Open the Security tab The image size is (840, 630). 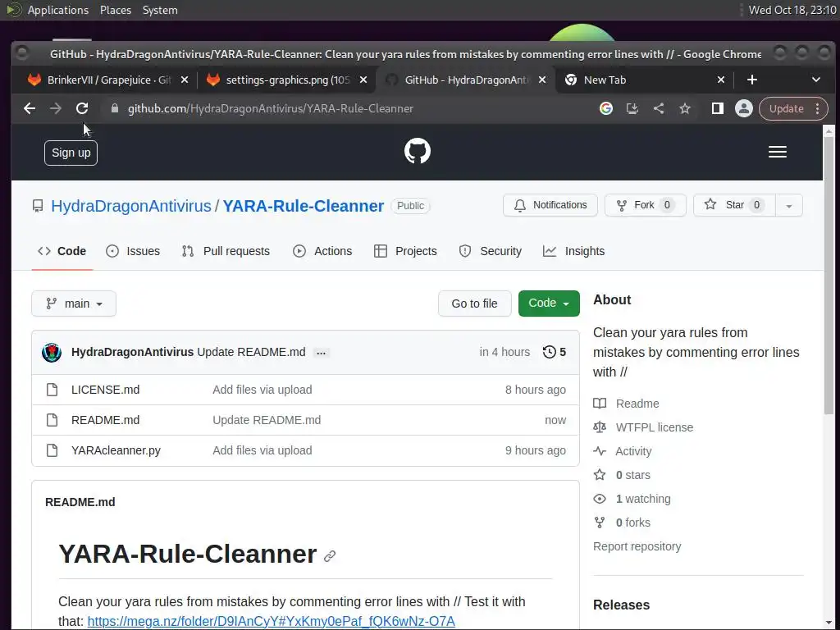tap(491, 251)
